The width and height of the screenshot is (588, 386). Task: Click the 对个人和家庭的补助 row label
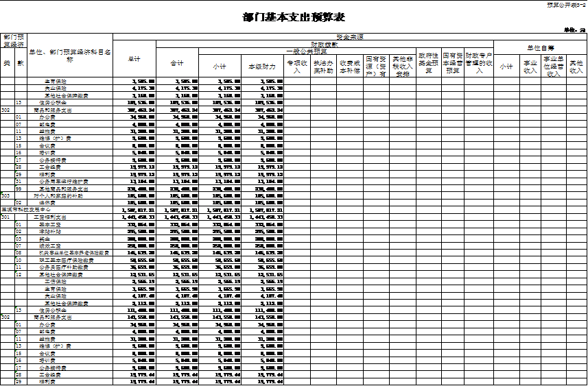(58, 195)
